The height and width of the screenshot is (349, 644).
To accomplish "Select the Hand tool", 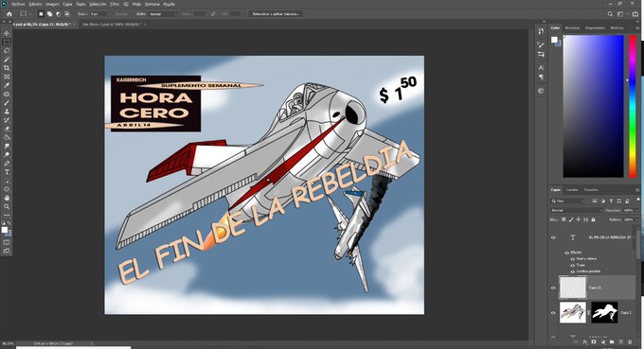I will click(x=7, y=198).
